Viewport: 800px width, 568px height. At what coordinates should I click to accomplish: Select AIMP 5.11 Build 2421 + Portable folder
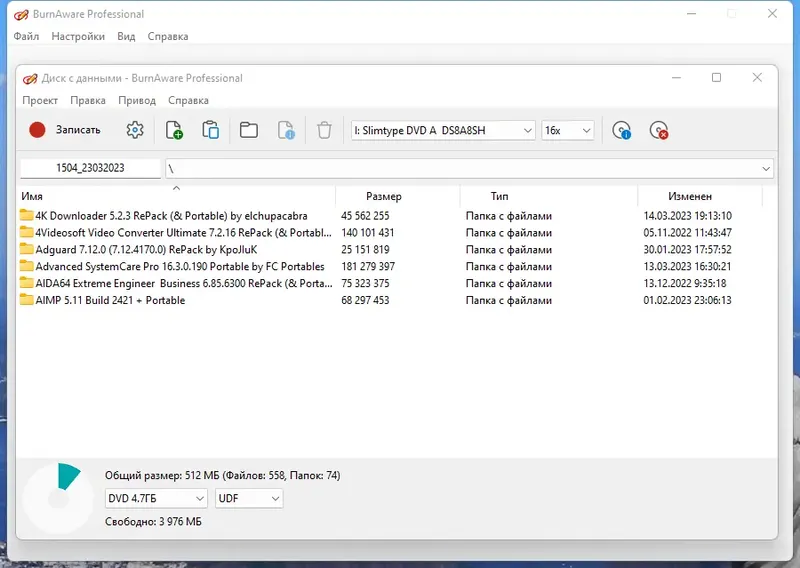pos(110,300)
